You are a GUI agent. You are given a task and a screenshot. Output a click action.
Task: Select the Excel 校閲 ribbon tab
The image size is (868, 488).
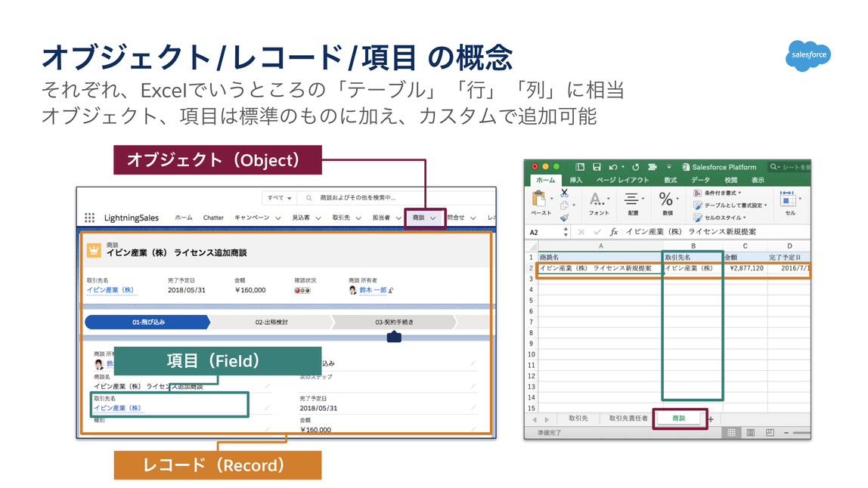point(730,181)
